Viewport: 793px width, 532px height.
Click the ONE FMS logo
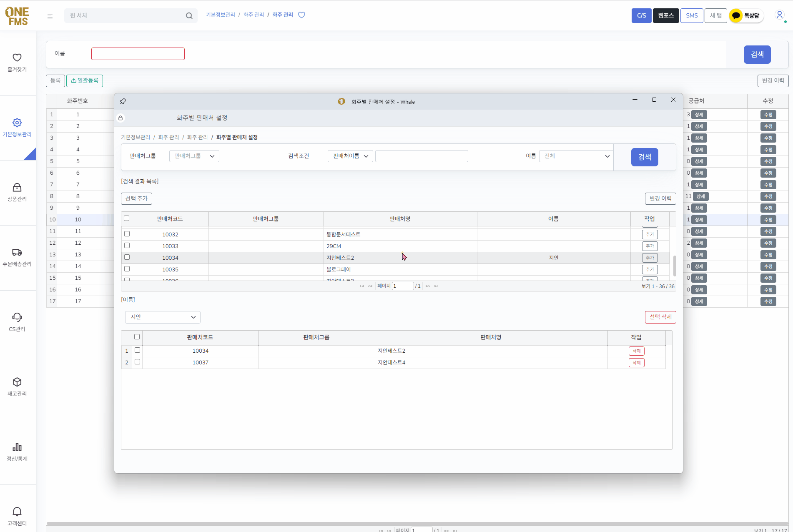point(17,16)
